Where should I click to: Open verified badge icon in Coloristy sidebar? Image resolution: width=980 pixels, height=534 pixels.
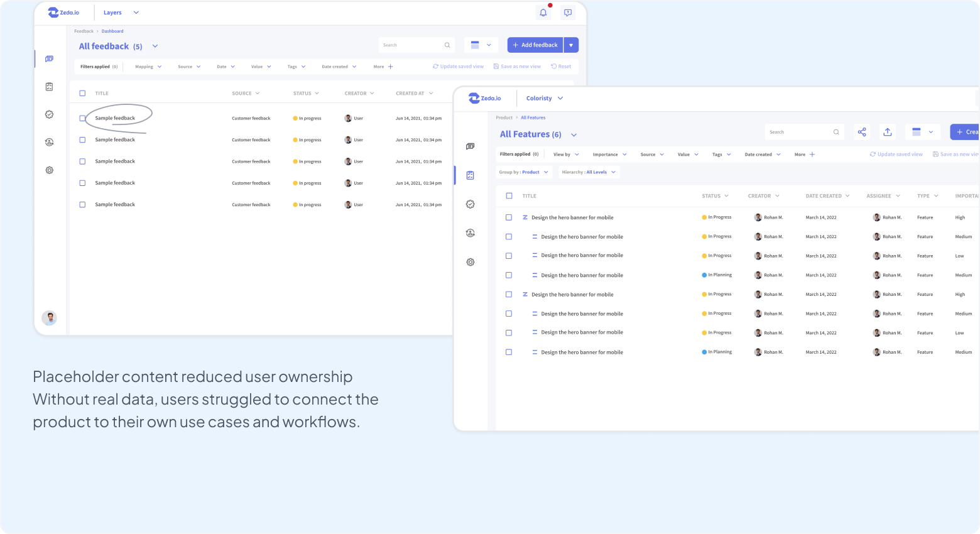470,204
